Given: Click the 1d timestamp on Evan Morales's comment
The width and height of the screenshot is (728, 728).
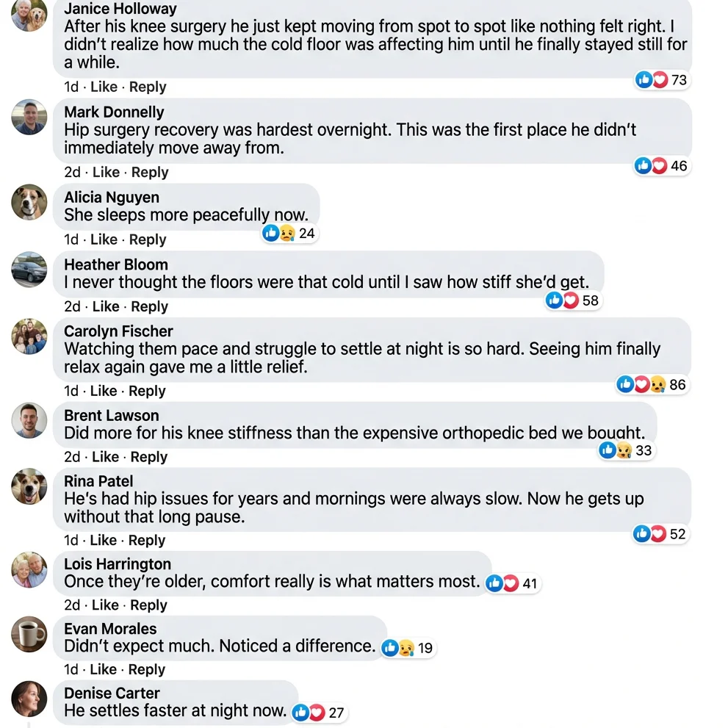Looking at the screenshot, I should tap(71, 669).
